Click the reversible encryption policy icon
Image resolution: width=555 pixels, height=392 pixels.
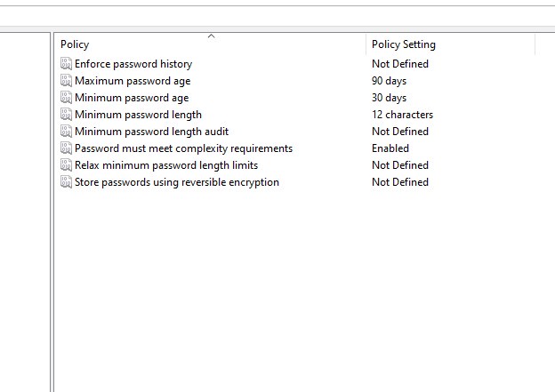(66, 182)
